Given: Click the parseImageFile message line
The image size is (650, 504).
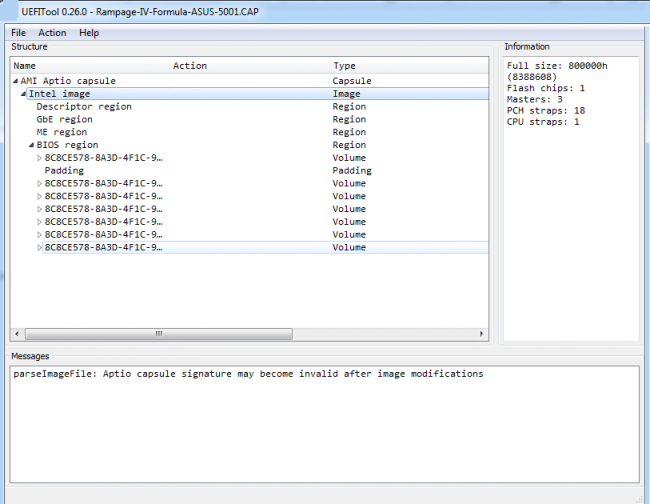Looking at the screenshot, I should tap(248, 374).
